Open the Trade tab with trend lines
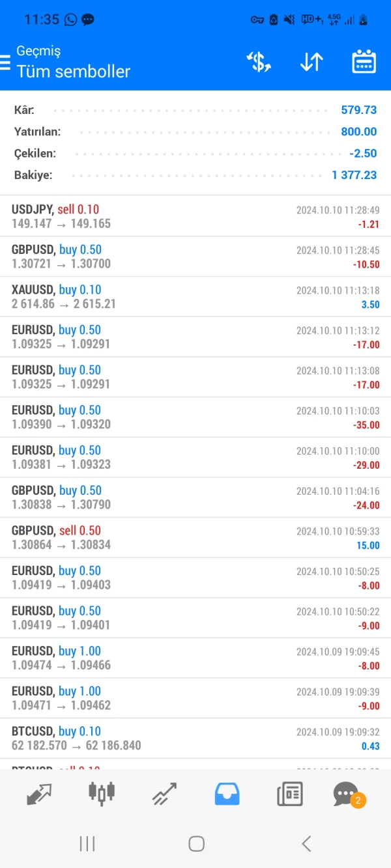This screenshot has height=868, width=391. tap(164, 794)
